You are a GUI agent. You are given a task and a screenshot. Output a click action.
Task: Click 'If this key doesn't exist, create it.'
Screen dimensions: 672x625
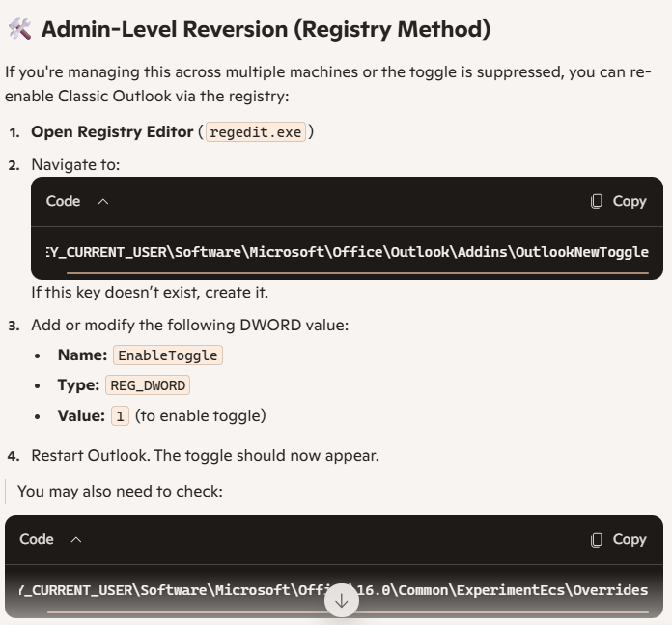coord(150,293)
